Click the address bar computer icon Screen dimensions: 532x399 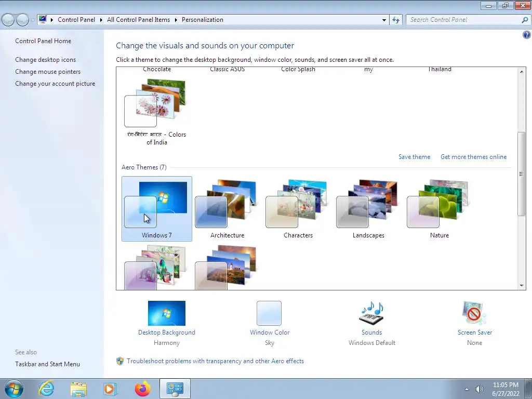[43, 19]
